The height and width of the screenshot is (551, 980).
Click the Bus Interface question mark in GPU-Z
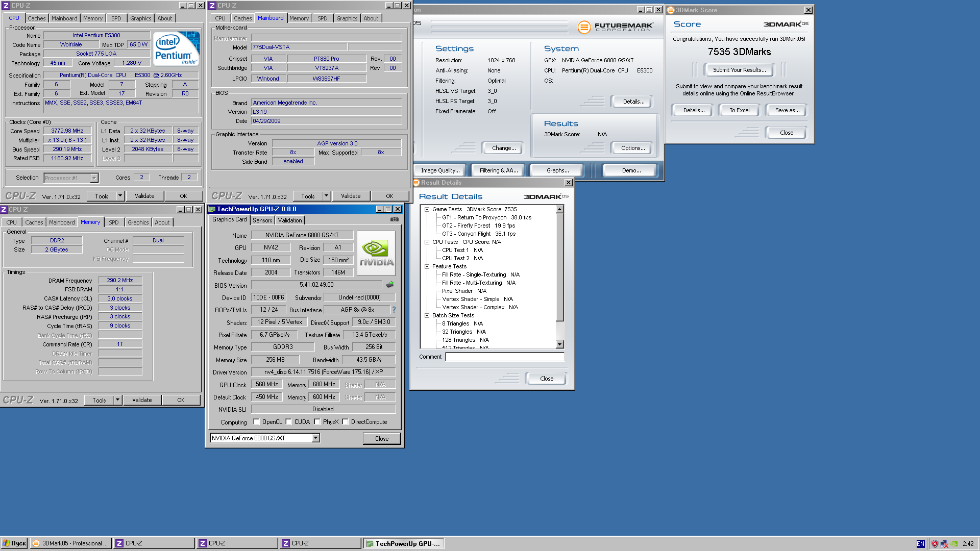[394, 310]
